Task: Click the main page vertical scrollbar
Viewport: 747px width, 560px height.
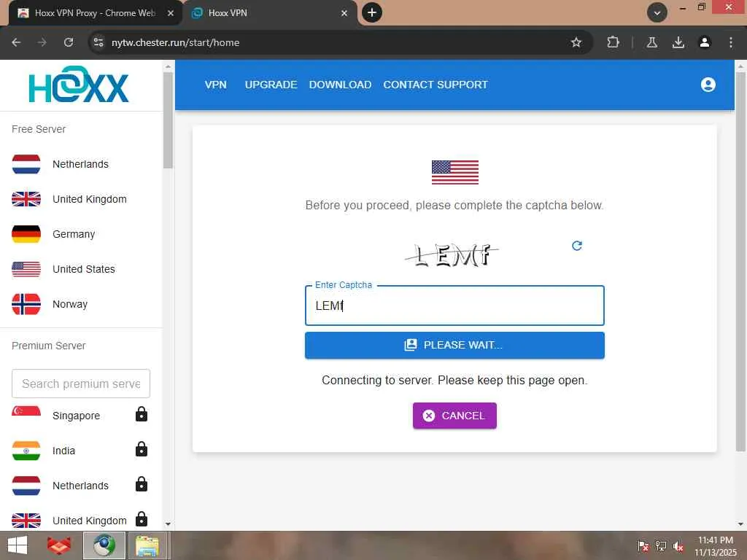Action: 740,261
